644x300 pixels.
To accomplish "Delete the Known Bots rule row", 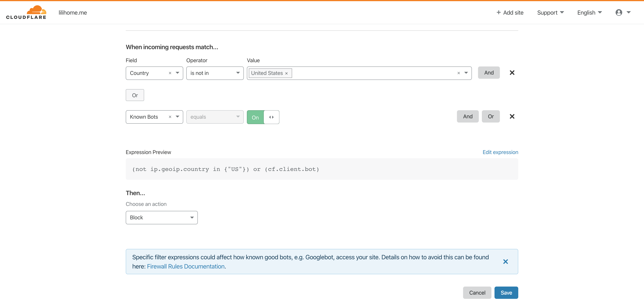I will click(x=512, y=116).
